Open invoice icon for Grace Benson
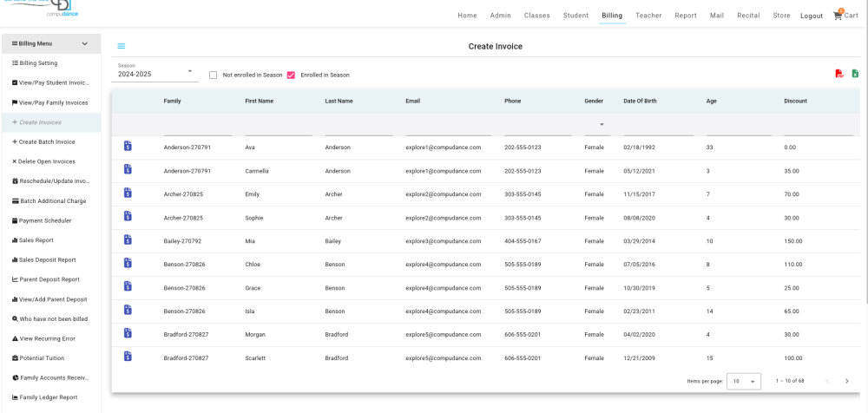Screen dimensions: 868x413 (x=128, y=286)
